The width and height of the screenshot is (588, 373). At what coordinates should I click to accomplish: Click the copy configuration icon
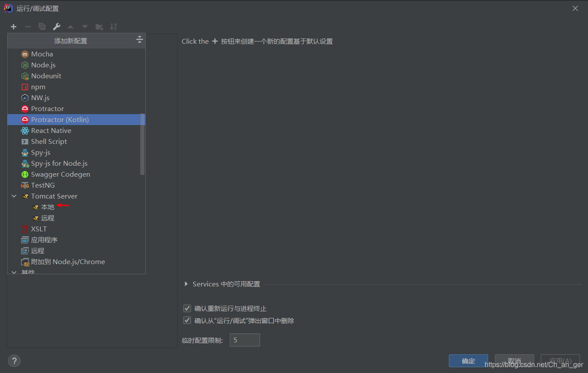coord(42,27)
